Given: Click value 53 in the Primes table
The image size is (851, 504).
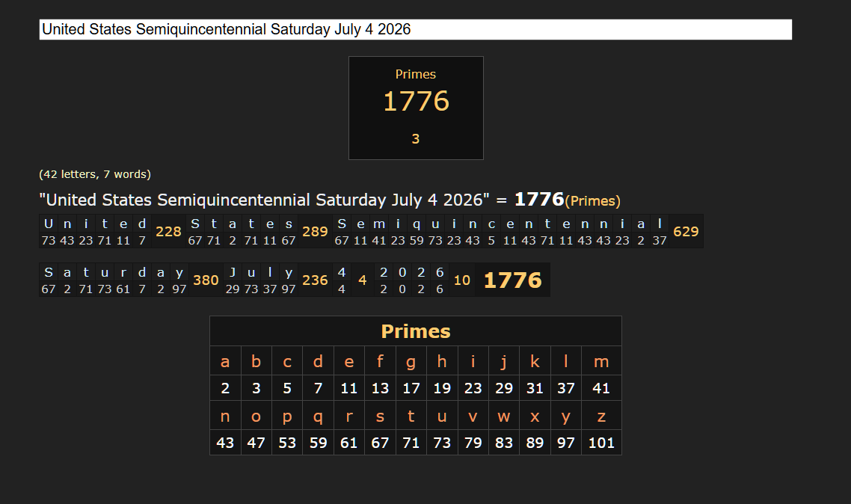Looking at the screenshot, I should pos(287,443).
